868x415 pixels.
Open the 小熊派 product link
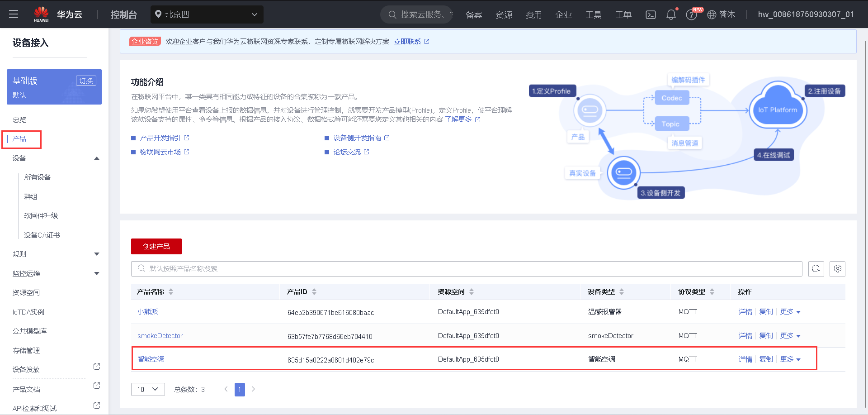[x=148, y=311]
